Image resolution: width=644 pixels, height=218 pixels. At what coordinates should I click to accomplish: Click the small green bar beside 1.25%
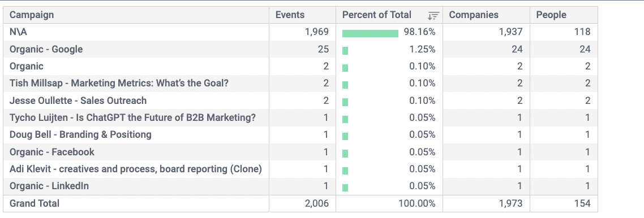click(x=345, y=51)
